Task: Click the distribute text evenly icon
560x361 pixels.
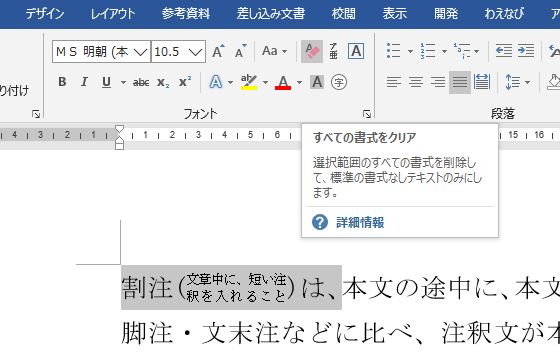Action: coord(482,82)
